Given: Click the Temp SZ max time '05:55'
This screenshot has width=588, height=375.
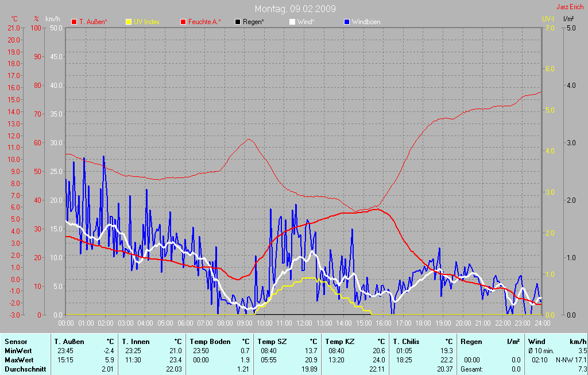Looking at the screenshot, I should pos(269,360).
